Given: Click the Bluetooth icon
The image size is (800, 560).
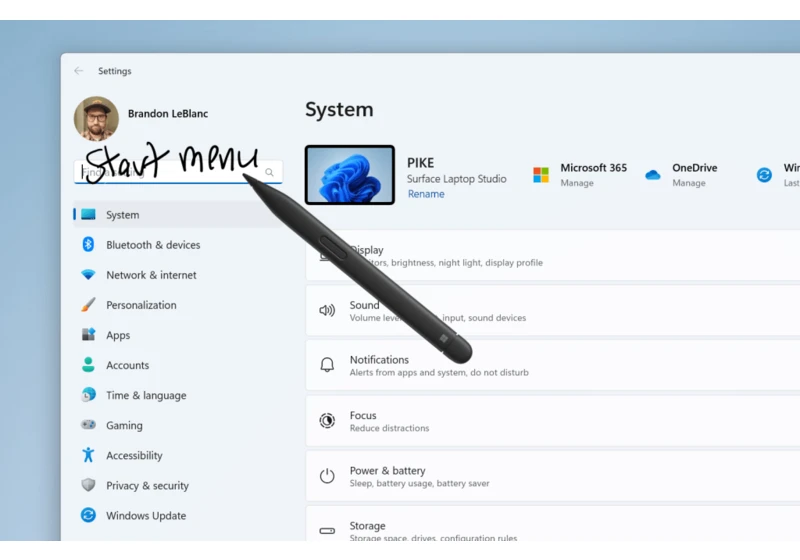Looking at the screenshot, I should click(x=88, y=244).
